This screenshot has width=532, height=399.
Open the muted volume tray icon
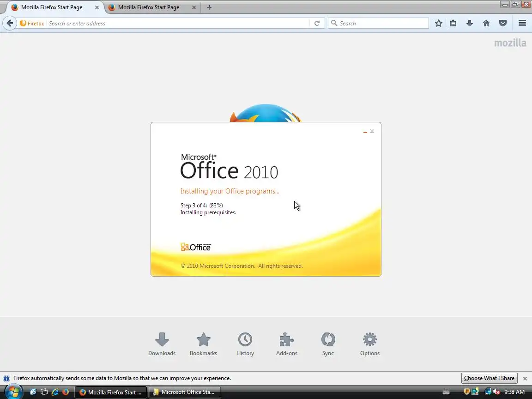point(497,392)
